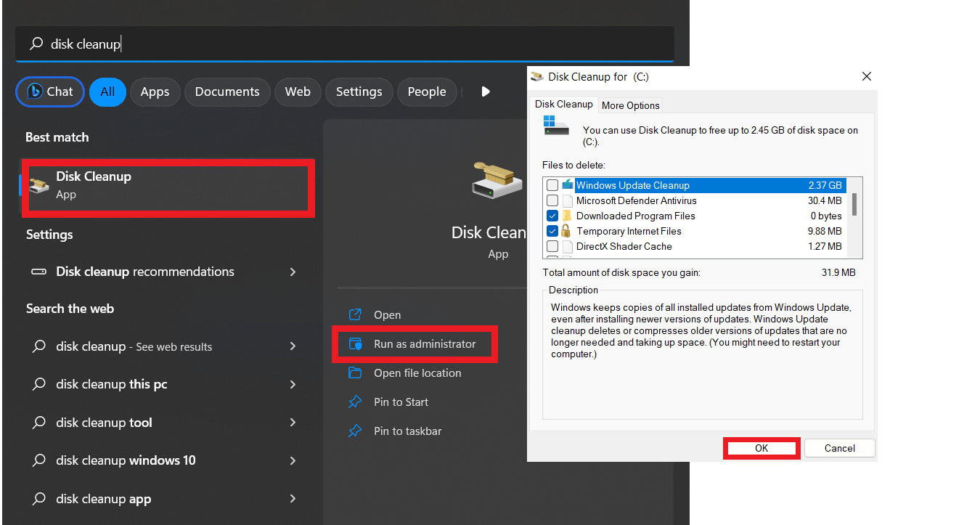Click the search icon beside 'disk cleanup windows 10'
980x525 pixels.
pyautogui.click(x=39, y=460)
